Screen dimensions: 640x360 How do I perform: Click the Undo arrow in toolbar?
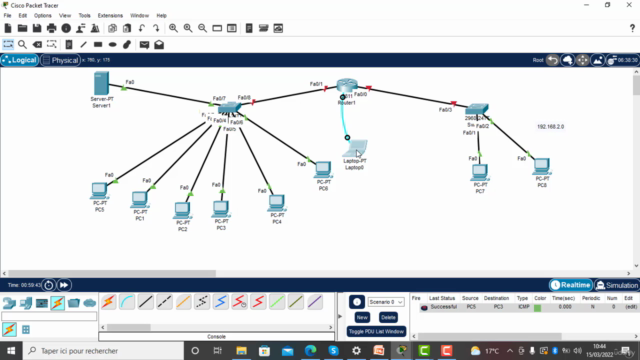coord(142,28)
